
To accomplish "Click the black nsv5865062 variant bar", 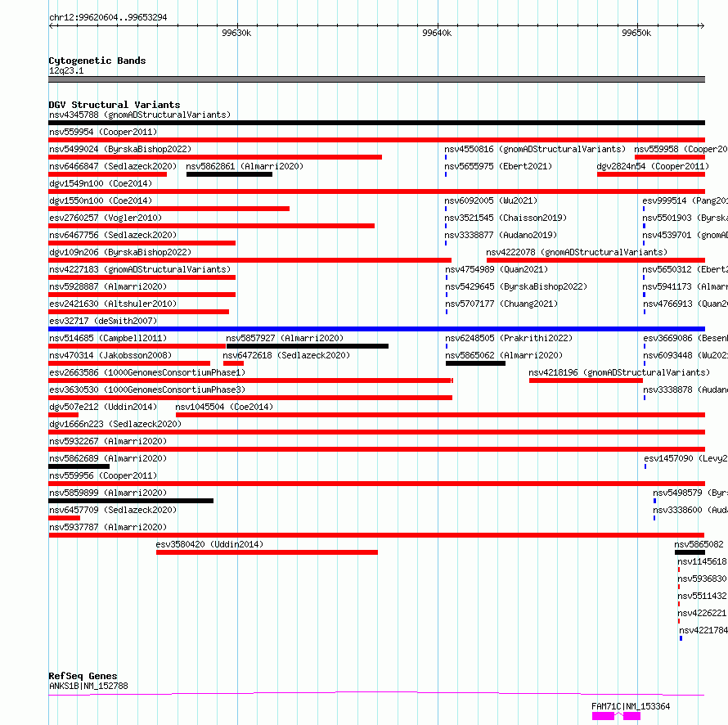I will click(475, 363).
